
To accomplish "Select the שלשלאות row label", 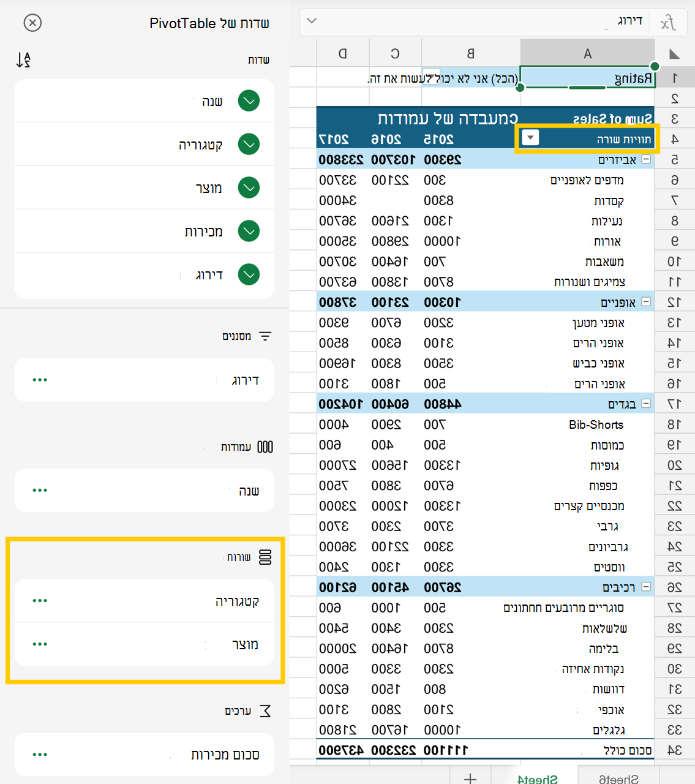I will point(604,628).
